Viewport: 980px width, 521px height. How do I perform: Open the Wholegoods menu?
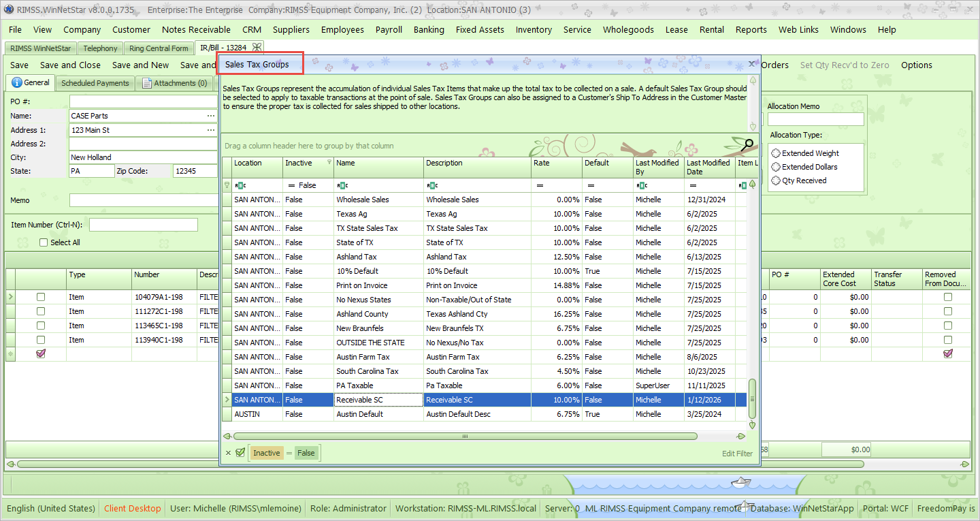coord(628,29)
